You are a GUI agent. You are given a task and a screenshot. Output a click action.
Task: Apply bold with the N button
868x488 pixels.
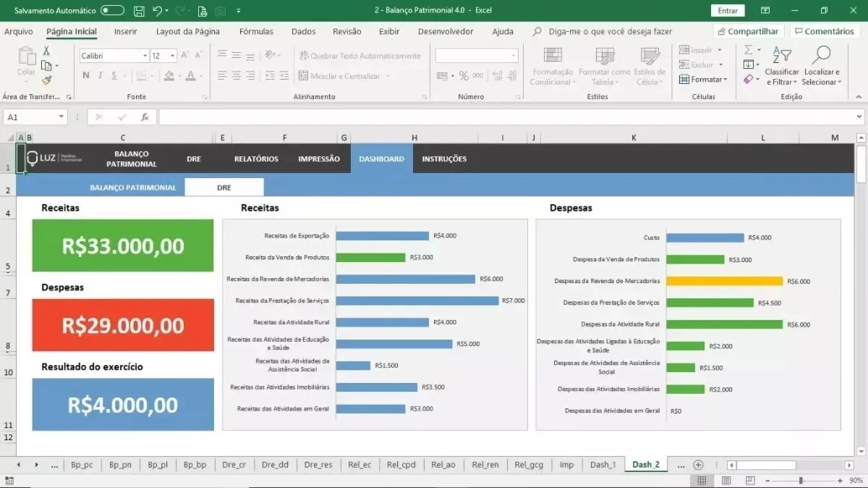tap(86, 75)
